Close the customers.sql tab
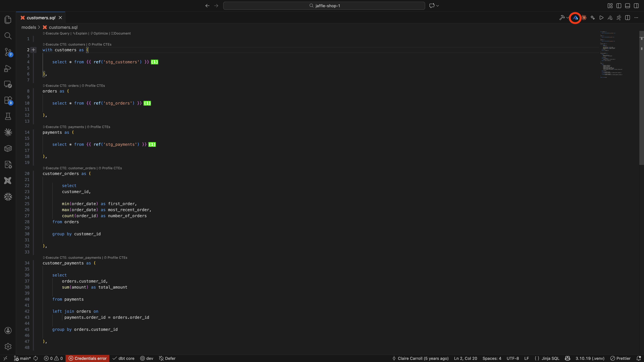Viewport: 644px width, 362px height. [x=60, y=18]
